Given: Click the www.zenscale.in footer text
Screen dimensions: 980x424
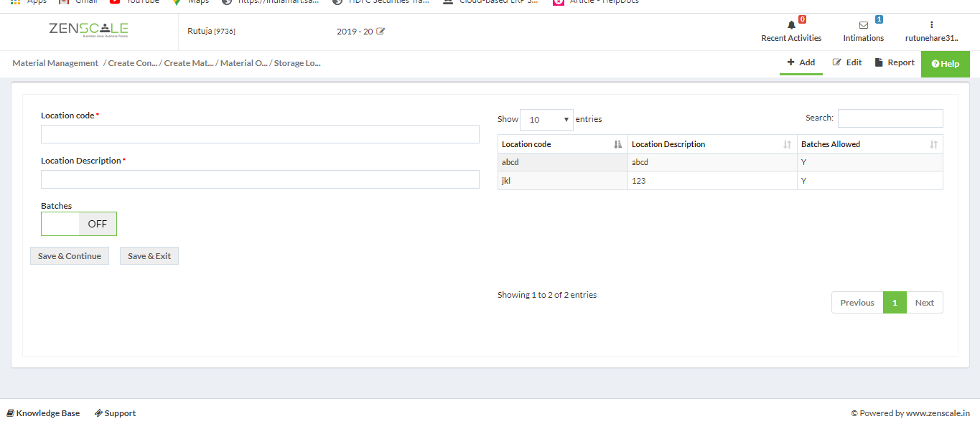Looking at the screenshot, I should (938, 413).
